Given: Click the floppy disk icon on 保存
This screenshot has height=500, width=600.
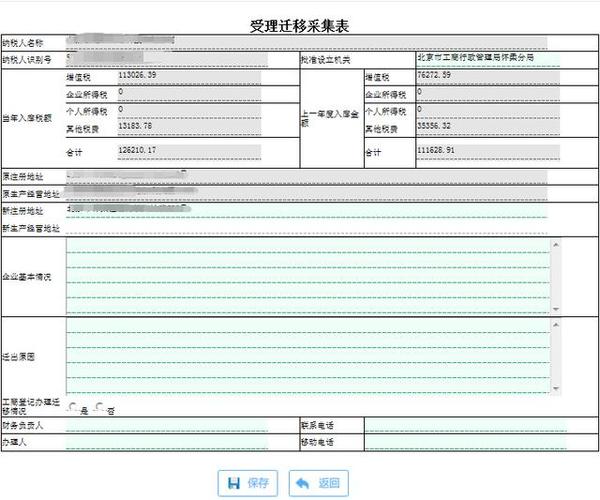Looking at the screenshot, I should coord(233,483).
